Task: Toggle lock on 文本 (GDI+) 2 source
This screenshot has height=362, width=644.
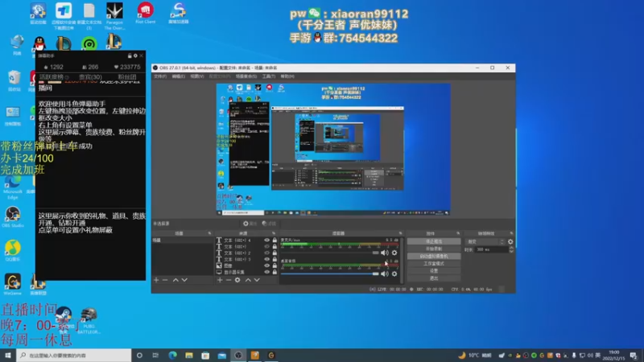Action: click(275, 253)
